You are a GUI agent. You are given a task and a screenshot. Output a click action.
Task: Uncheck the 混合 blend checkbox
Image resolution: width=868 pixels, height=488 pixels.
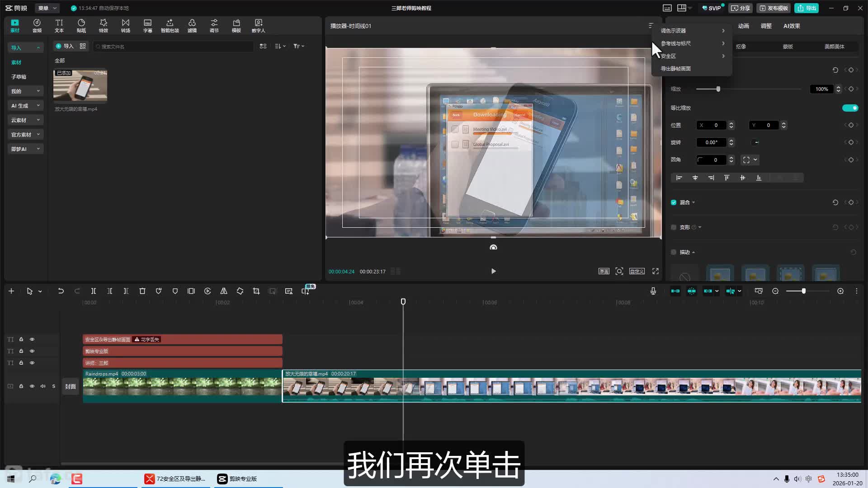pyautogui.click(x=674, y=202)
